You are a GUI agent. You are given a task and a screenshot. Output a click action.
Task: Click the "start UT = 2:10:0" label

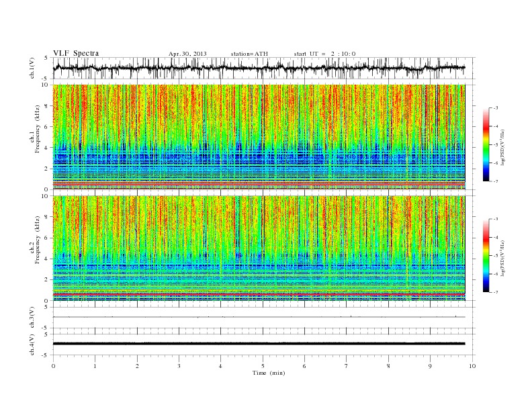pos(324,54)
